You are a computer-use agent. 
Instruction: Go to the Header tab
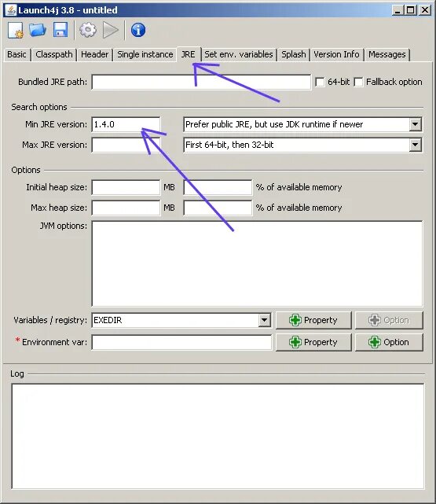coord(95,54)
